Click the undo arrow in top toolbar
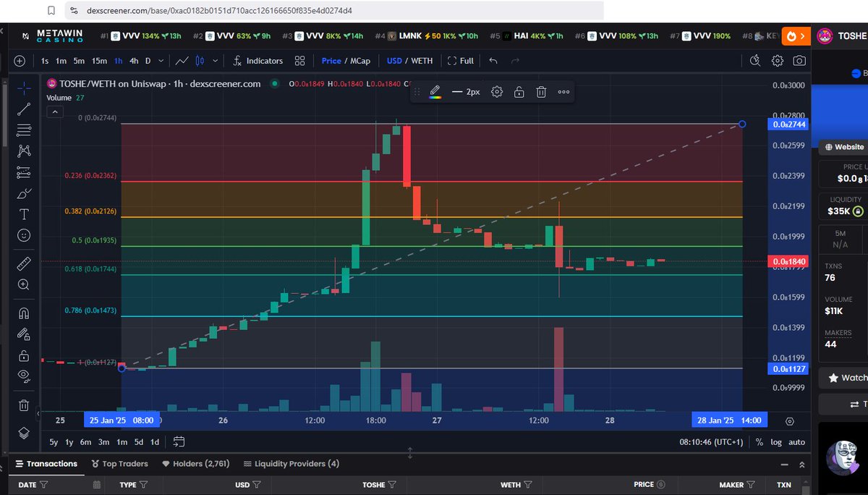The height and width of the screenshot is (495, 868). [x=493, y=61]
